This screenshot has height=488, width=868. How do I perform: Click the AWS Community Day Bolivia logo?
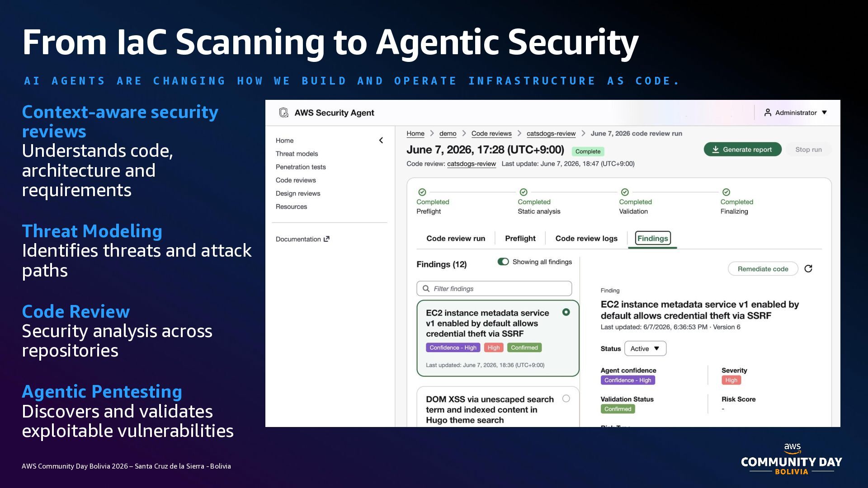click(x=792, y=459)
